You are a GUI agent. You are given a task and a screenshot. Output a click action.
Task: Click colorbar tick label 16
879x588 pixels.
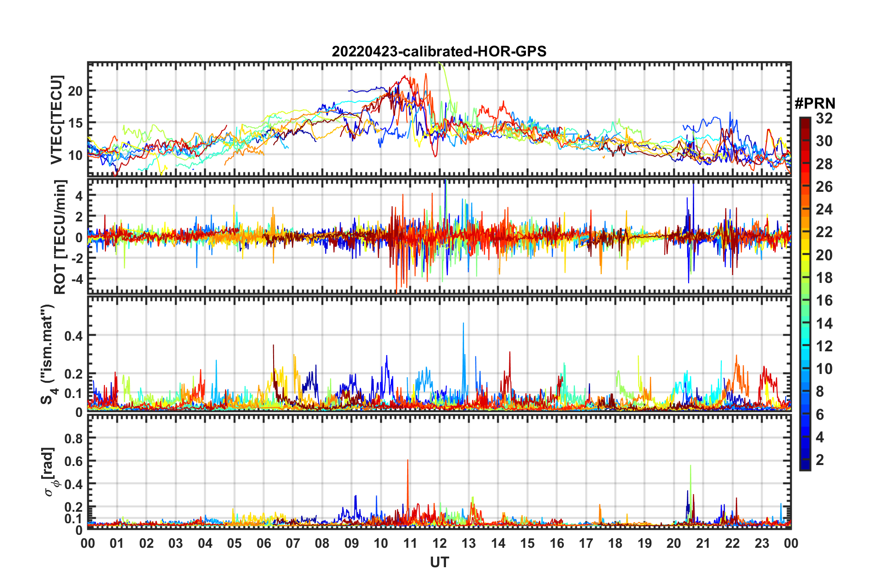tap(824, 300)
